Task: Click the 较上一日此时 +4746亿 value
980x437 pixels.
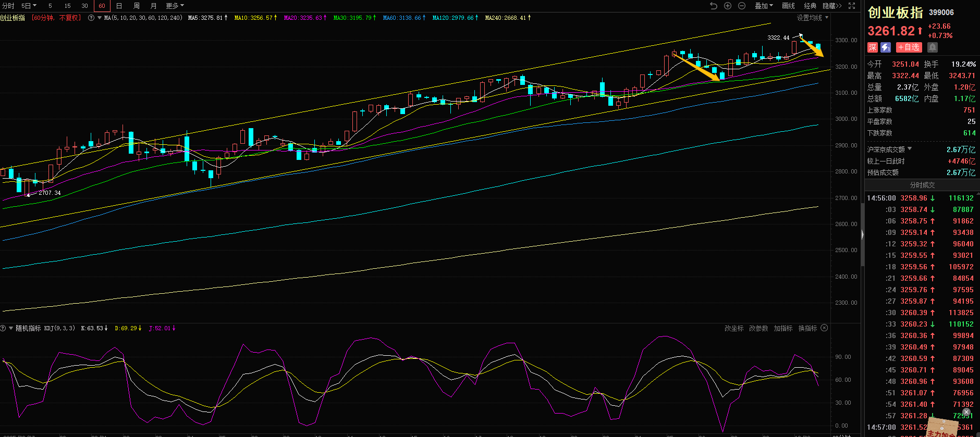Action: pos(961,161)
